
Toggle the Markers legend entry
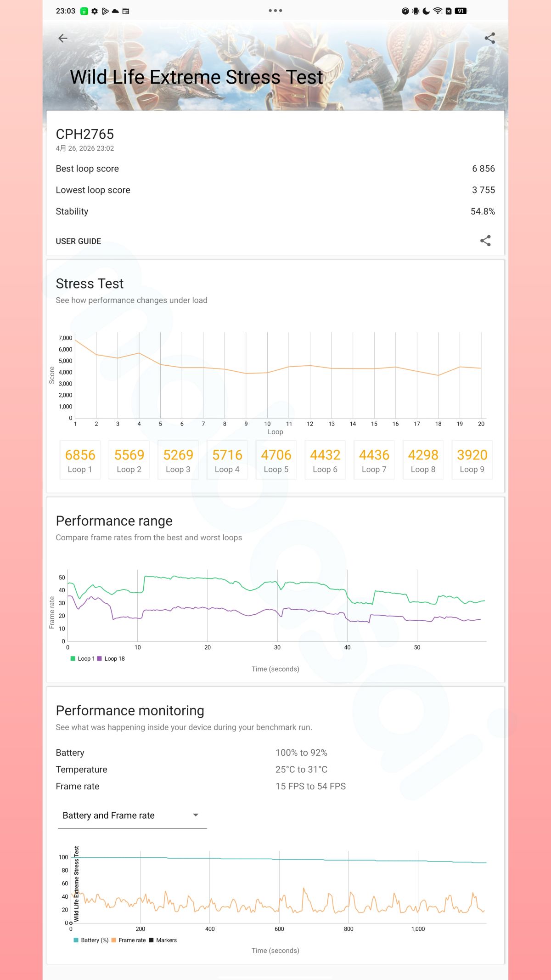[163, 940]
